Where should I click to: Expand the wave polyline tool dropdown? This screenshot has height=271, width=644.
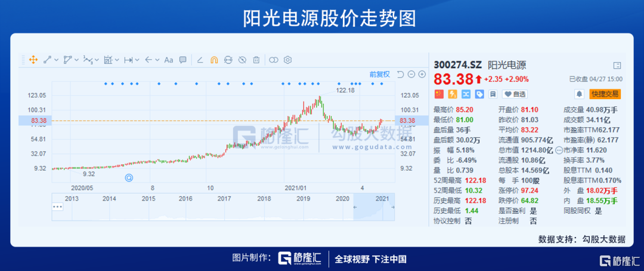pos(97,60)
